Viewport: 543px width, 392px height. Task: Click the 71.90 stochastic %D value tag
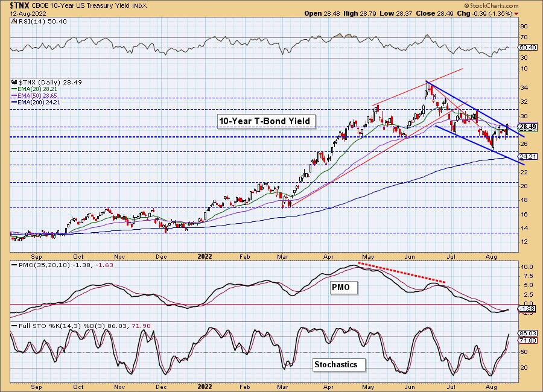(528, 341)
